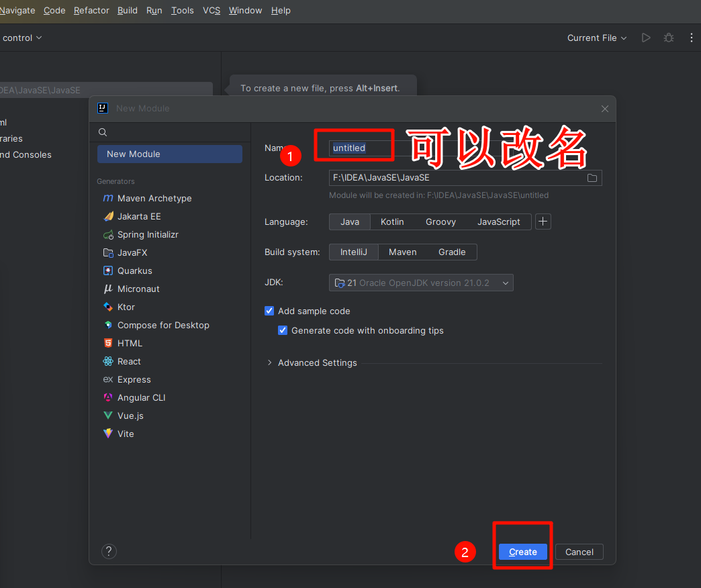This screenshot has height=588, width=701.
Task: Choose IntelliJ build system
Action: coord(354,252)
